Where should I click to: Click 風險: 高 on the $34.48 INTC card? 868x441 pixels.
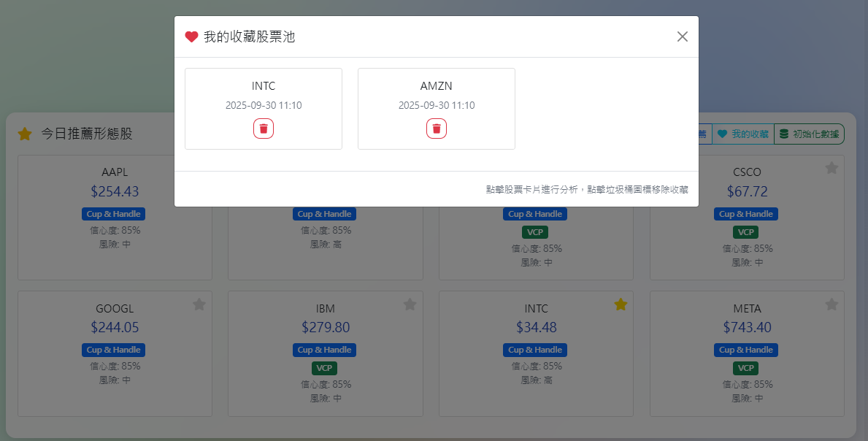(537, 380)
